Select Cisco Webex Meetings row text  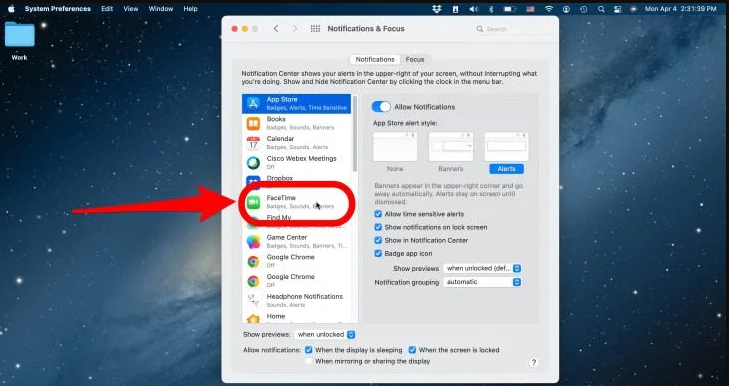point(301,159)
